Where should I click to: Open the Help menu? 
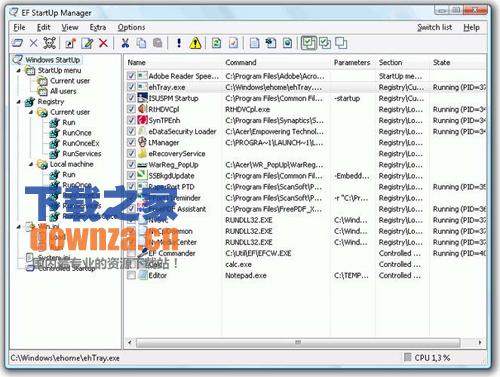click(471, 27)
